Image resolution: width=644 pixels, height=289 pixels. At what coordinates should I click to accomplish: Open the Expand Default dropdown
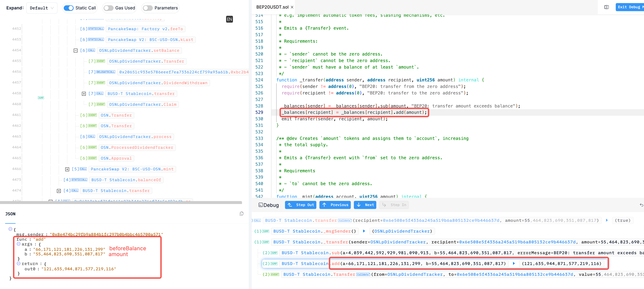click(x=42, y=8)
